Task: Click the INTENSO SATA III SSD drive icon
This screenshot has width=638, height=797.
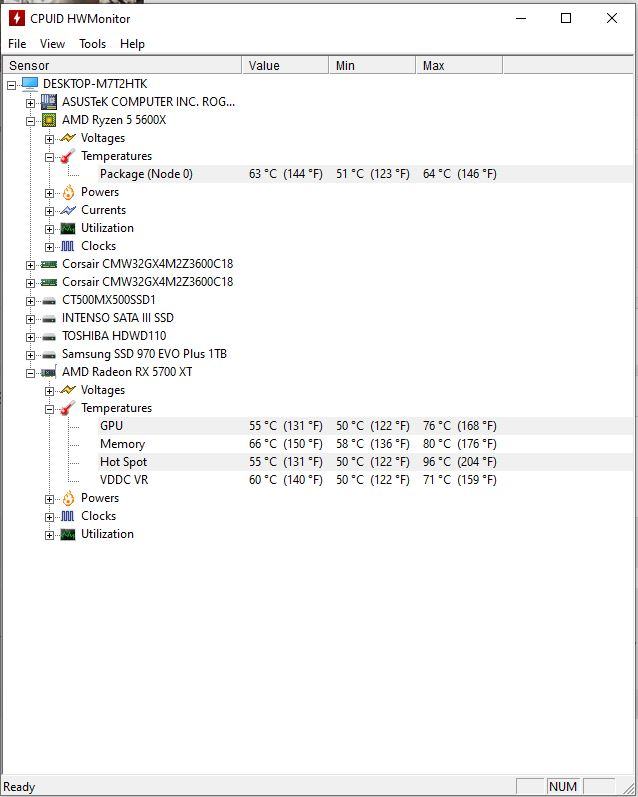Action: (49, 318)
